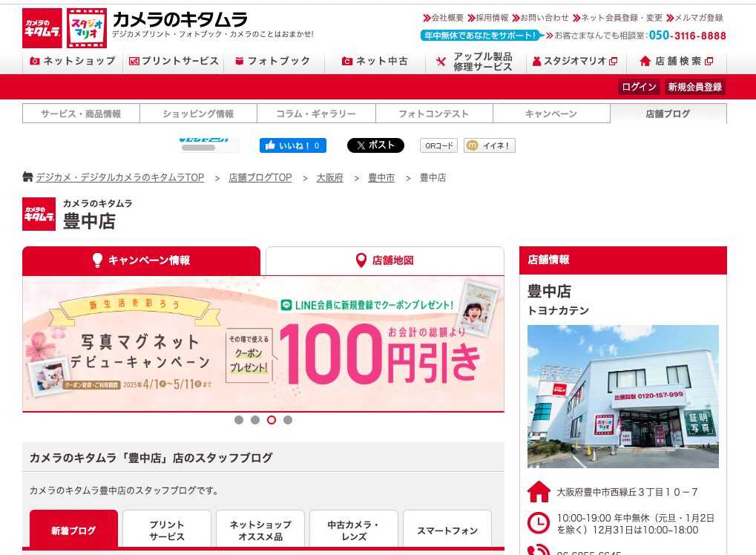Select second carousel dot
Screen dimensions: 756x555
[255, 420]
